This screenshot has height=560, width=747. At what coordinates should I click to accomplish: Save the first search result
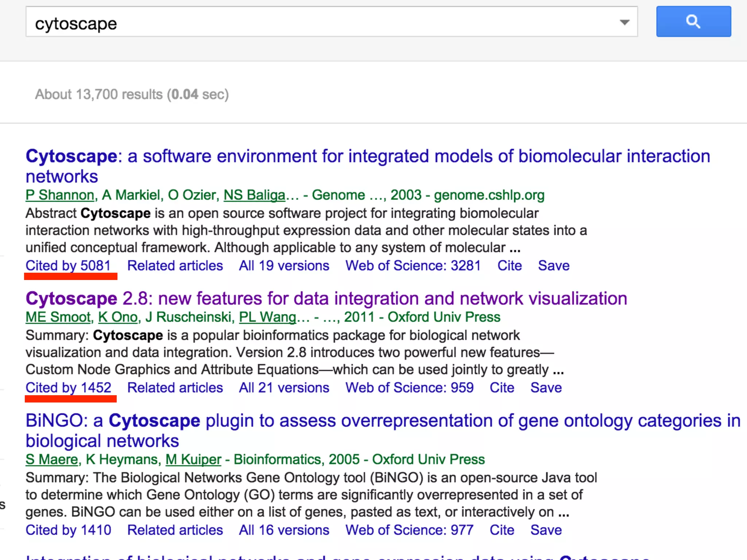coord(554,266)
